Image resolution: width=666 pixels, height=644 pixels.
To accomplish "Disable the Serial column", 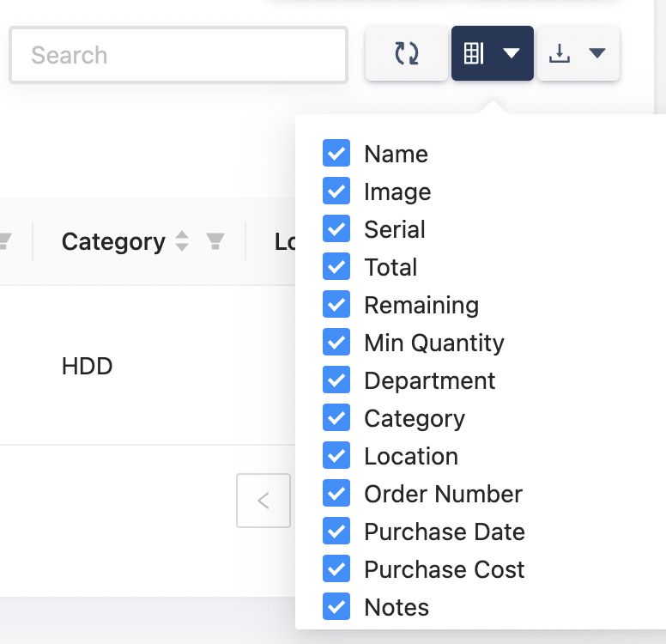I will click(x=336, y=229).
